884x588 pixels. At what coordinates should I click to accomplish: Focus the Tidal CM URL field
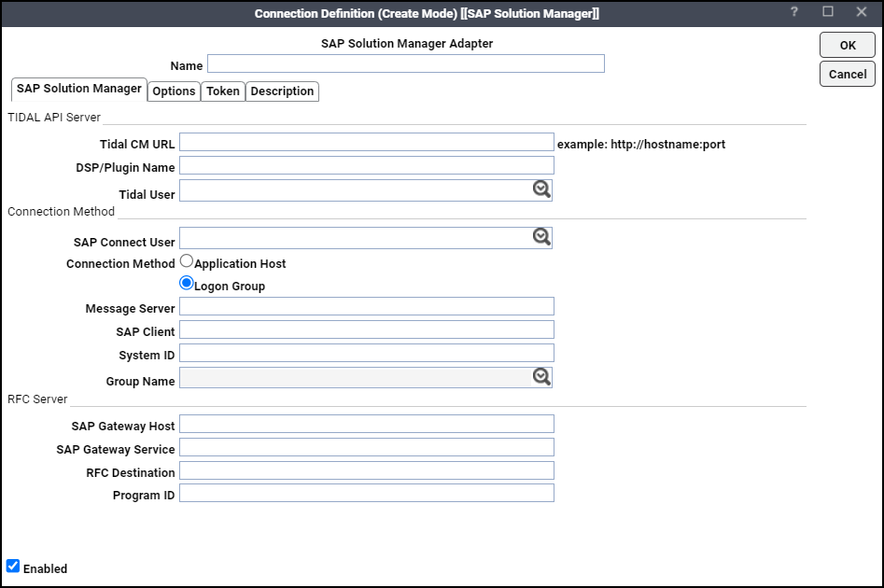(x=367, y=142)
